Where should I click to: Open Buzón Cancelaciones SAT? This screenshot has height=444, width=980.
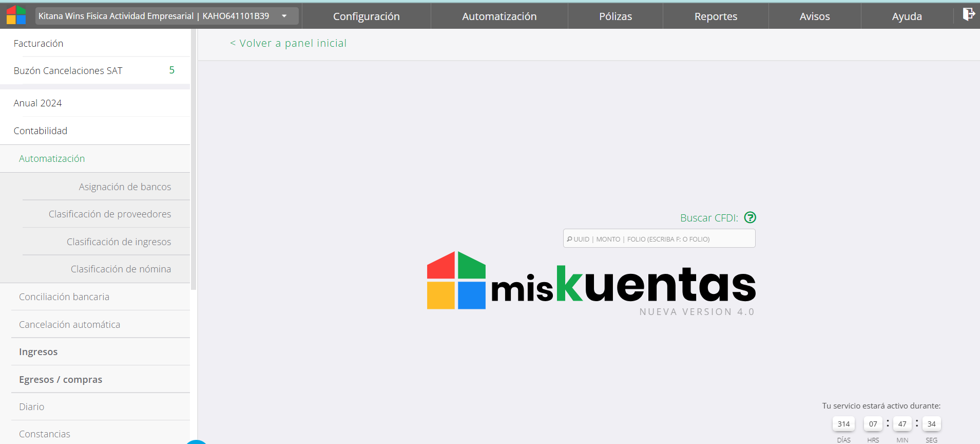click(x=68, y=71)
